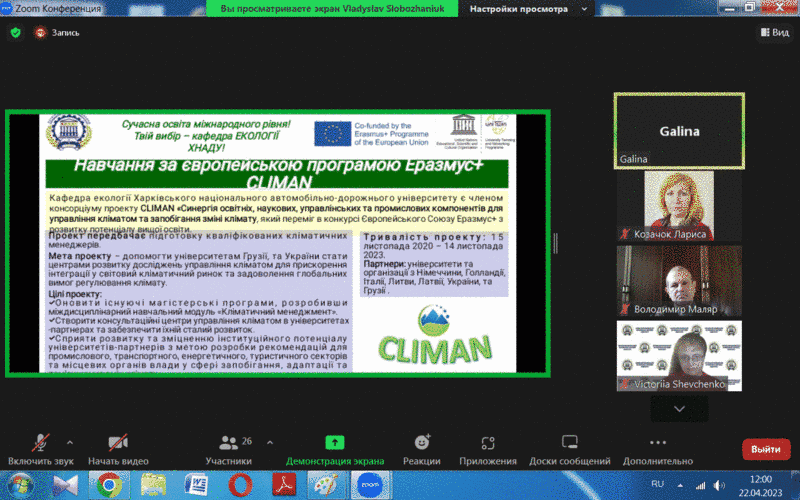Viewport: 800px width, 500px height.
Task: Click the CLIMAN logo on the shared slide
Action: (x=435, y=337)
